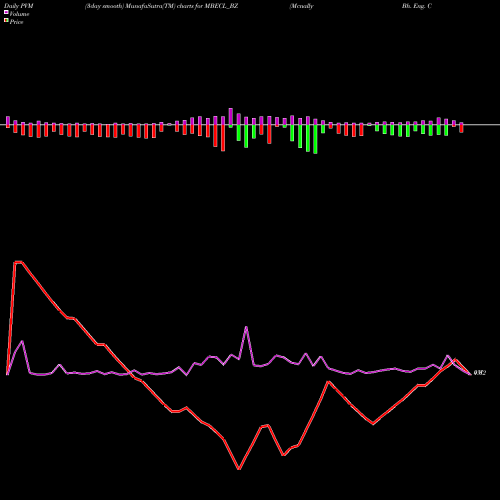Click the tallest spike of the magenta volume line
The image size is (500, 500).
tap(246, 327)
